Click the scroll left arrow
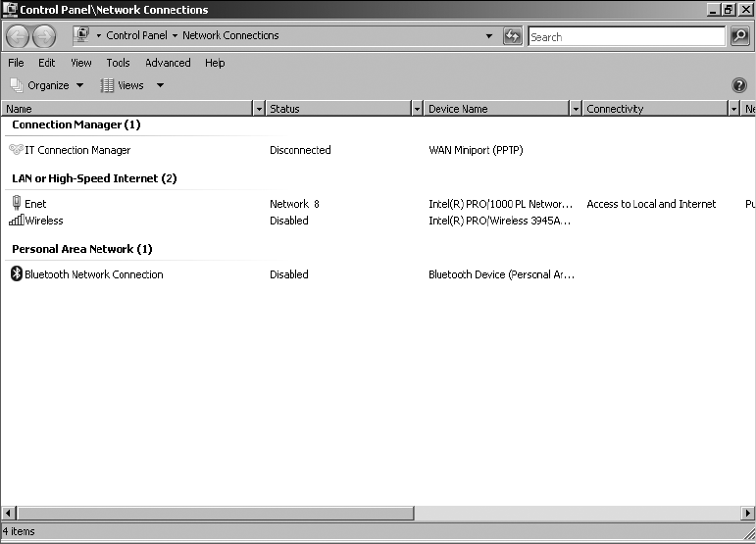Image resolution: width=756 pixels, height=544 pixels. pyautogui.click(x=8, y=514)
